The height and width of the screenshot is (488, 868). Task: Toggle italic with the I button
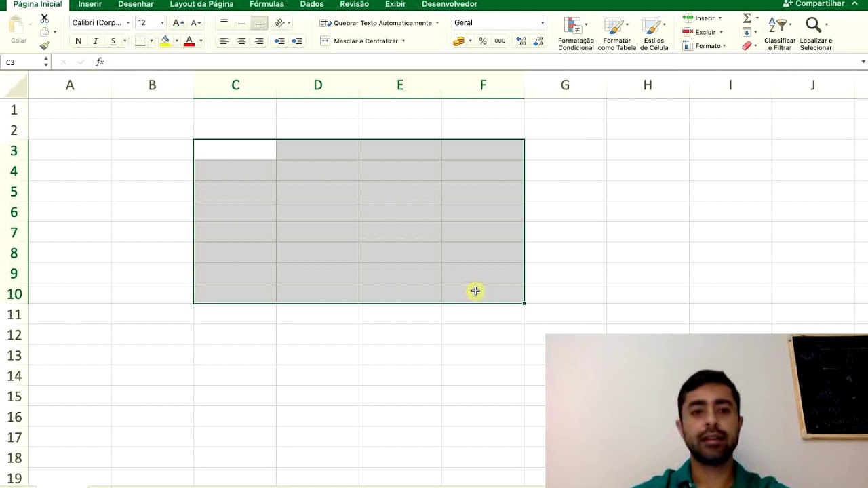pos(96,41)
